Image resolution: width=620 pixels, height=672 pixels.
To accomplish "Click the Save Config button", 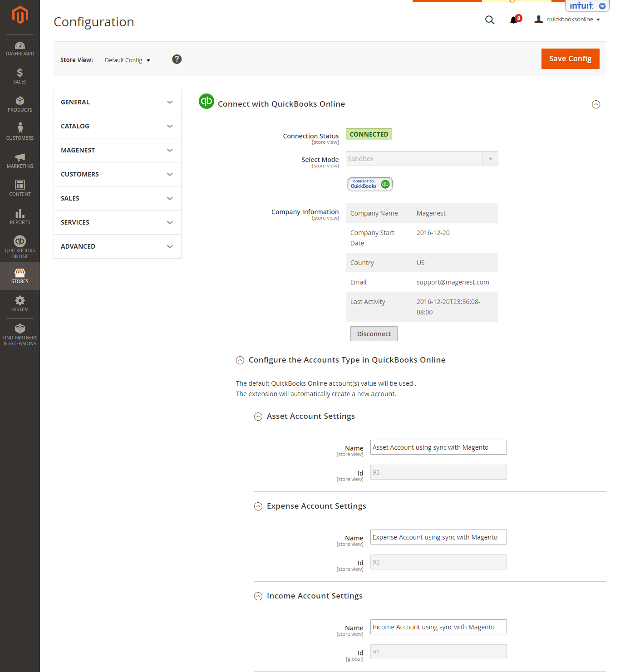I will (571, 59).
